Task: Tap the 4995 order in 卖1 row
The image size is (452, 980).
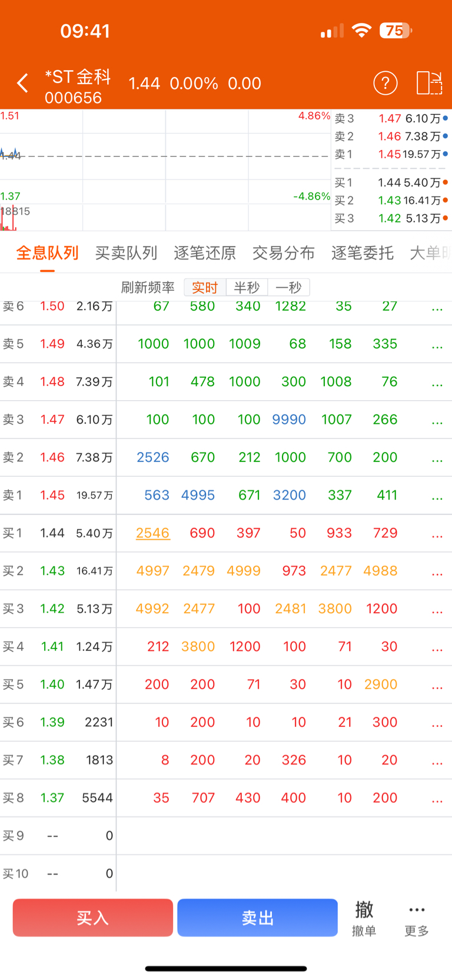Action: click(198, 495)
